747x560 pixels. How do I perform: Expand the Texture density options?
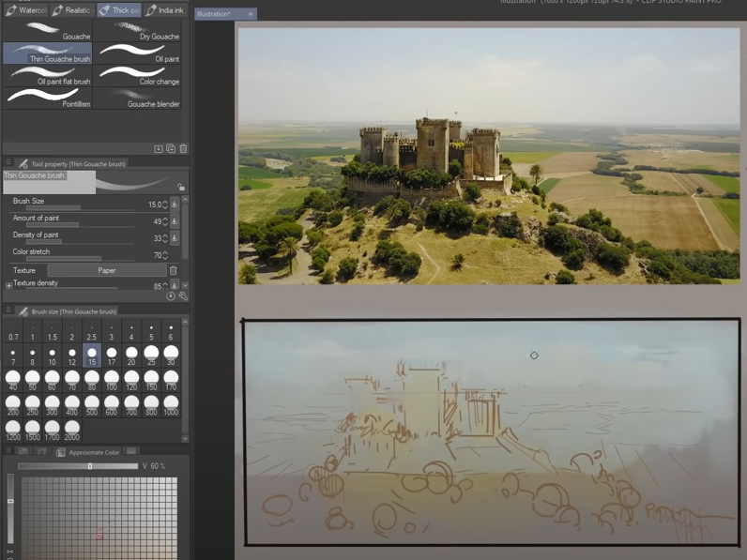point(8,285)
